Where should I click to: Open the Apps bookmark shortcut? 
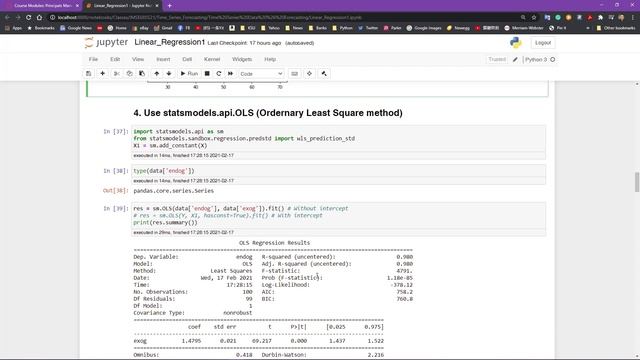[13, 28]
